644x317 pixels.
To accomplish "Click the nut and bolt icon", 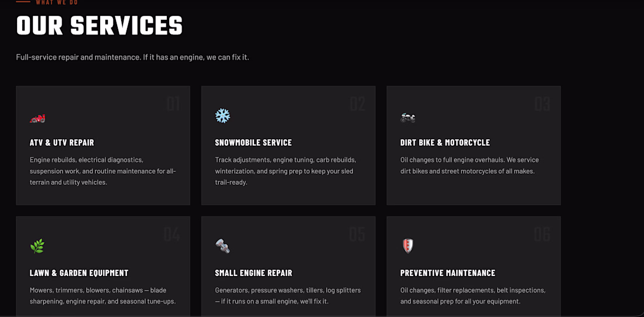I will click(222, 246).
